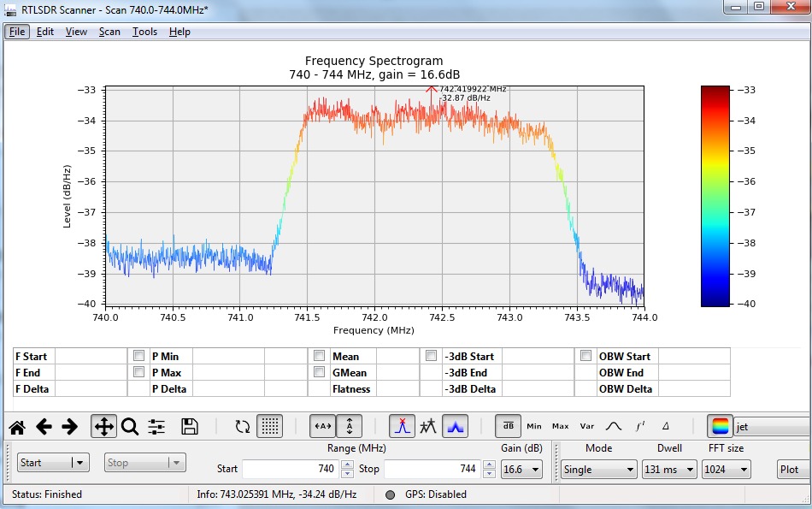Click the Home reset view icon
Screen dimensions: 812x509
click(17, 427)
